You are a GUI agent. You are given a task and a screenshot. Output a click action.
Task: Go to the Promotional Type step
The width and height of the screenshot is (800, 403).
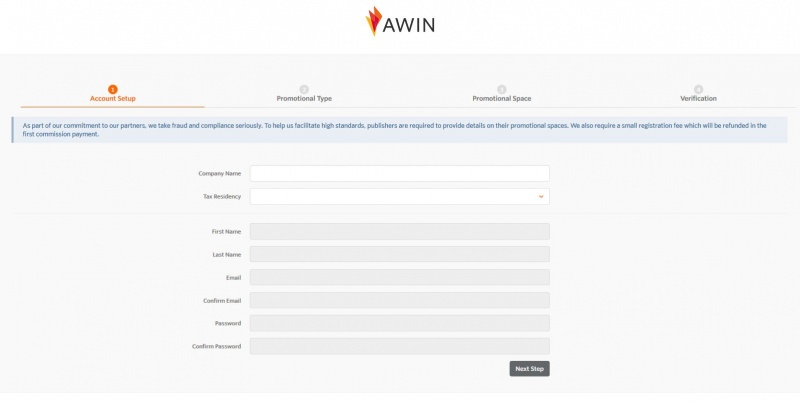pos(304,99)
